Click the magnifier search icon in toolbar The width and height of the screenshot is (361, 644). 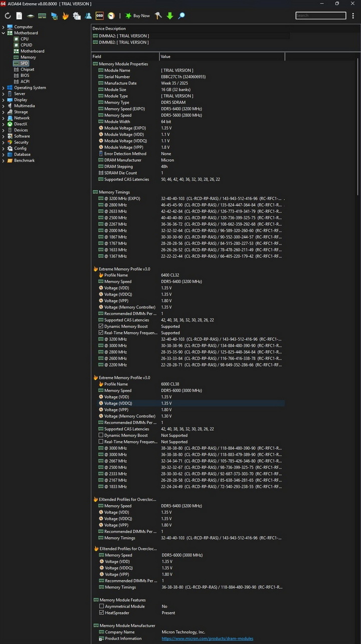tap(182, 16)
